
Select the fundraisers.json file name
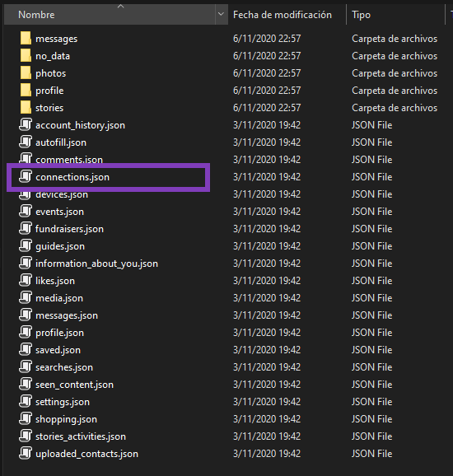pyautogui.click(x=69, y=229)
